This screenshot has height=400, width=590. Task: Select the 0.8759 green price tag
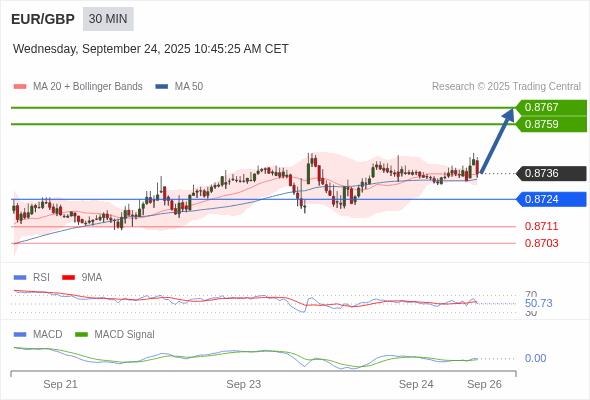pyautogui.click(x=551, y=125)
